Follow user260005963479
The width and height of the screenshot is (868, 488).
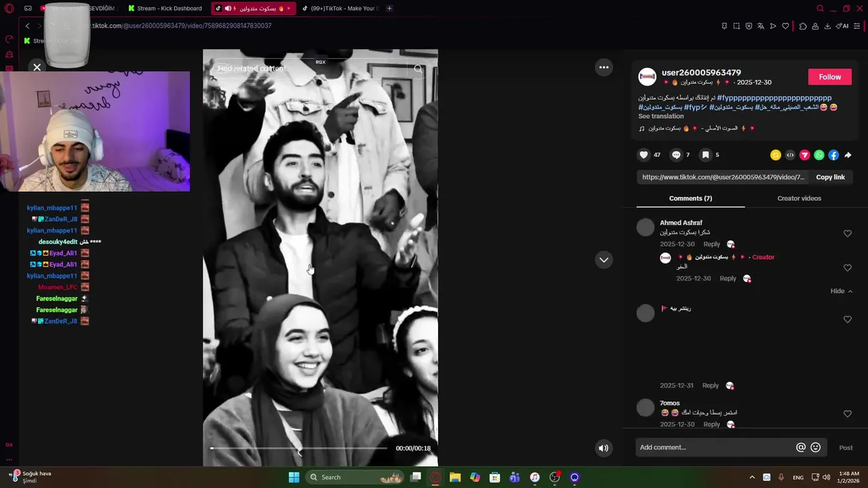tap(829, 77)
